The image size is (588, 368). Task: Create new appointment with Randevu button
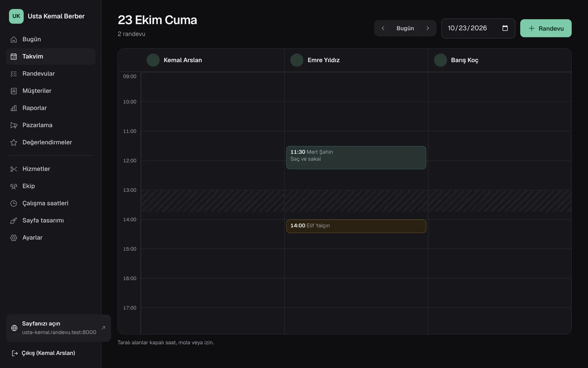[546, 28]
